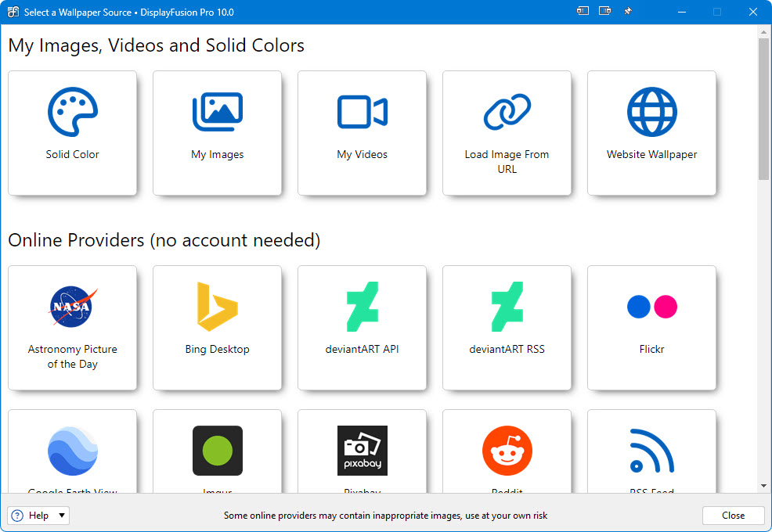This screenshot has height=532, width=772.
Task: Choose the Pixabay provider icon
Action: coord(362,451)
